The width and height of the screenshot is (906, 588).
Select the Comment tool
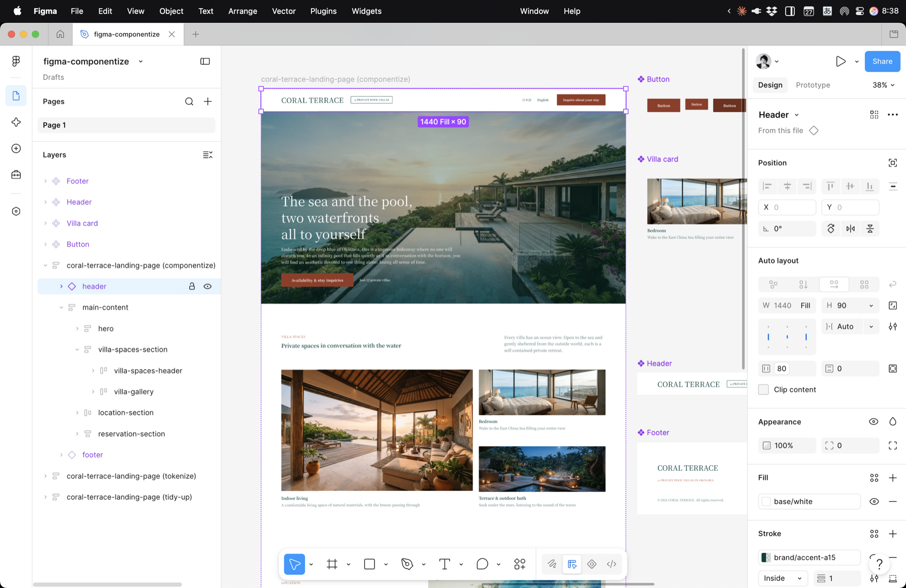point(482,564)
